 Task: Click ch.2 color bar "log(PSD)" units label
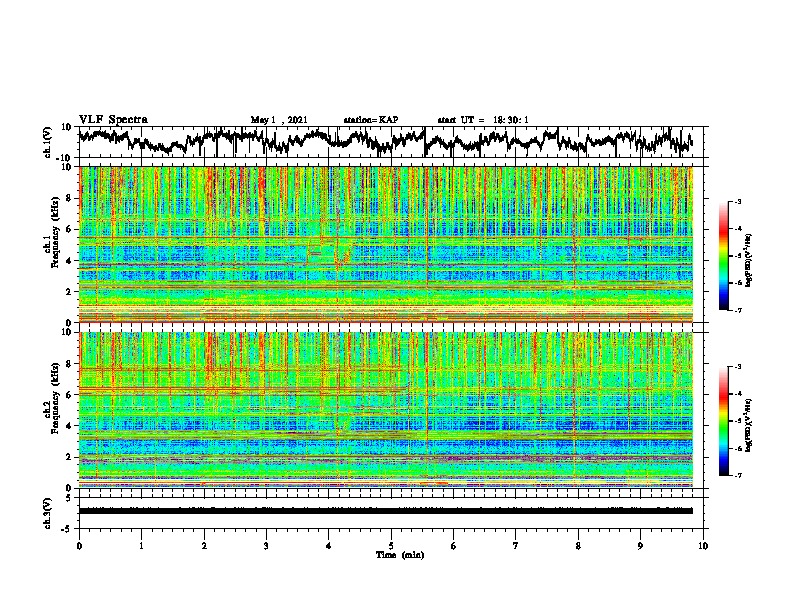(x=749, y=425)
